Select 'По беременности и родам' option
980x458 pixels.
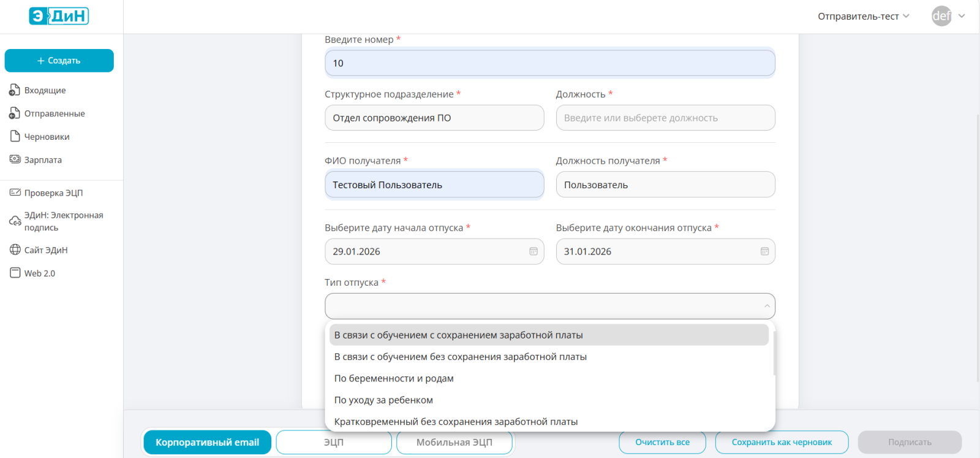394,378
